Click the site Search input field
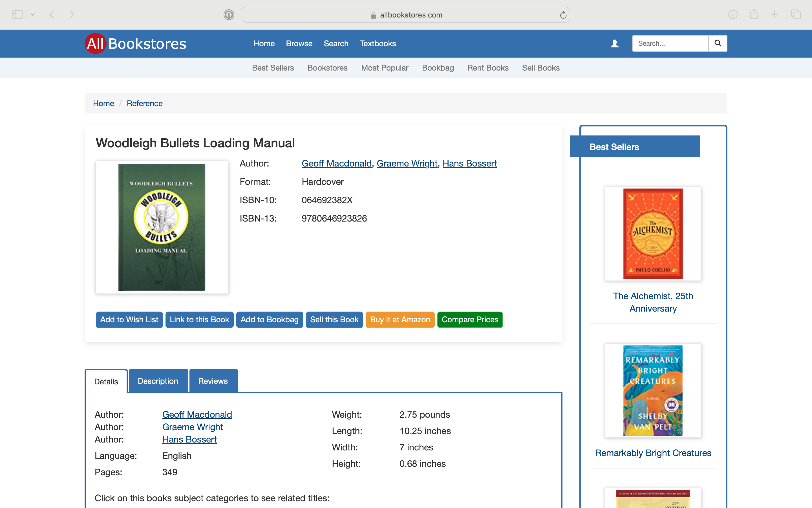Image resolution: width=812 pixels, height=508 pixels. click(670, 43)
